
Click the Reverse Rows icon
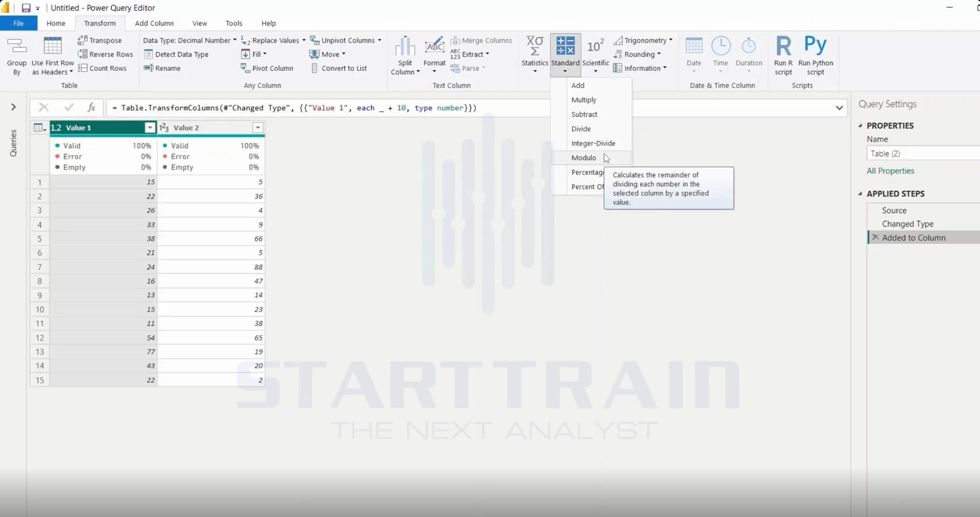tap(82, 54)
